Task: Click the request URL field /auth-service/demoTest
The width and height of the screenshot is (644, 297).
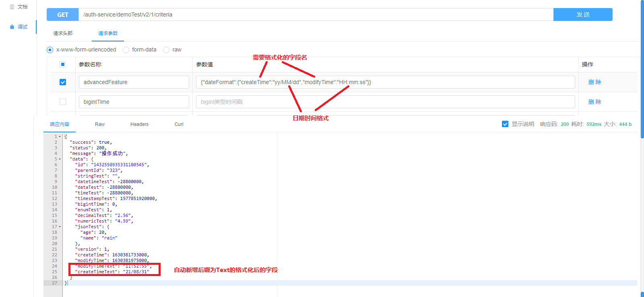Action: pyautogui.click(x=316, y=14)
